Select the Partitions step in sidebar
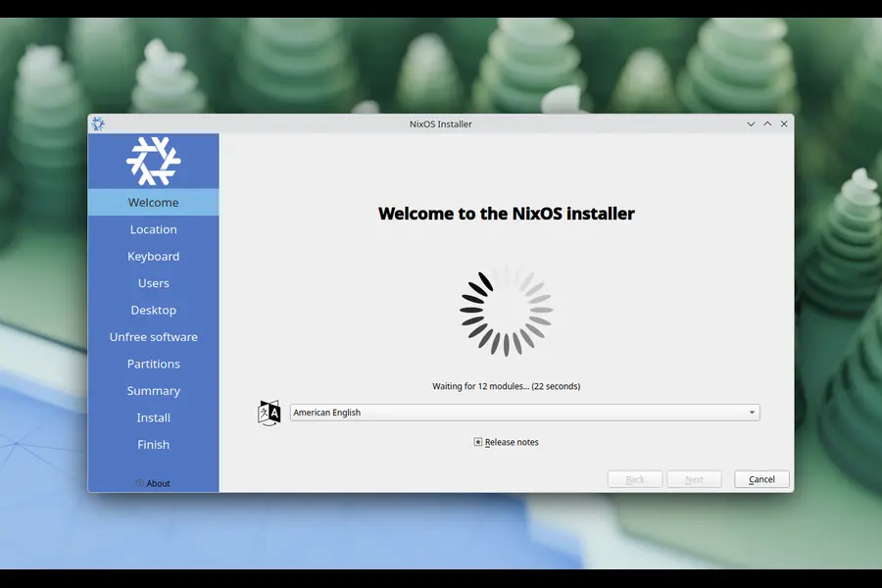882x588 pixels. point(153,364)
